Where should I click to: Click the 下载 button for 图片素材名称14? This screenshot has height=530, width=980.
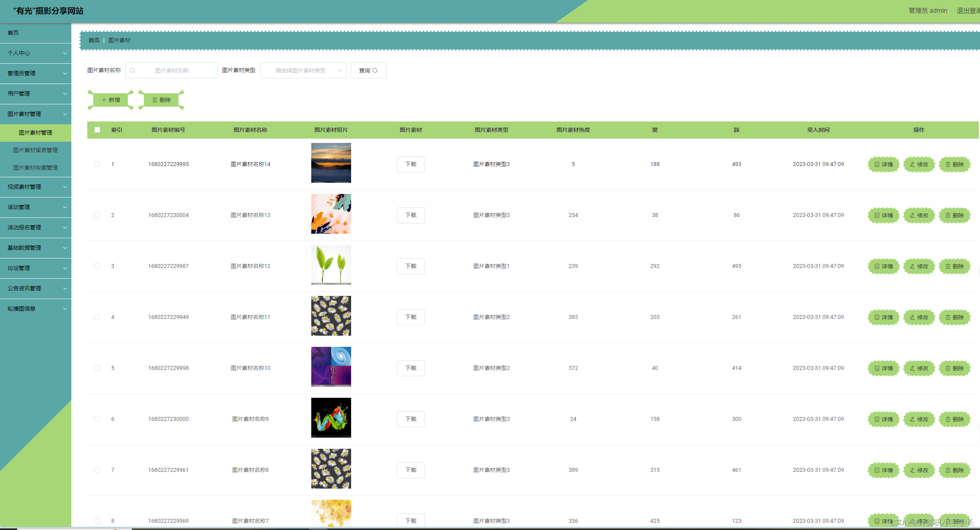[x=410, y=164]
